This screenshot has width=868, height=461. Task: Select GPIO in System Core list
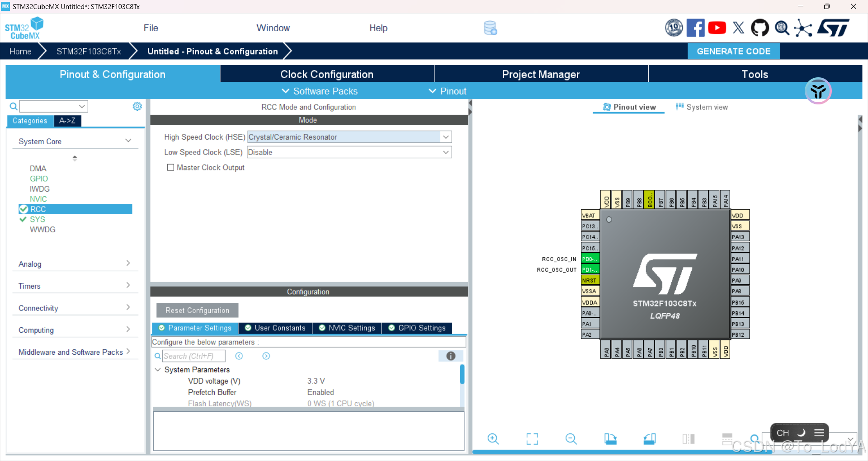39,179
